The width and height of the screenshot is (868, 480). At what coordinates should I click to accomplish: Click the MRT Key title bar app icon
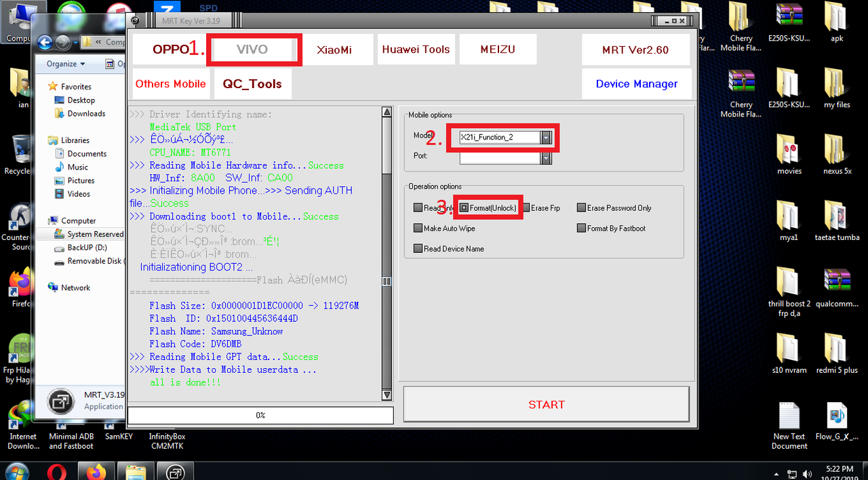[x=135, y=20]
